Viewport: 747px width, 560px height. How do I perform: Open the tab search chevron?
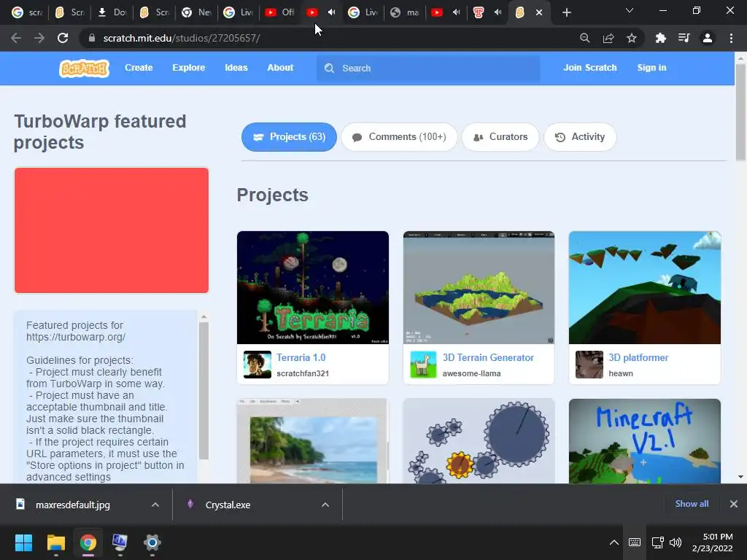click(630, 10)
